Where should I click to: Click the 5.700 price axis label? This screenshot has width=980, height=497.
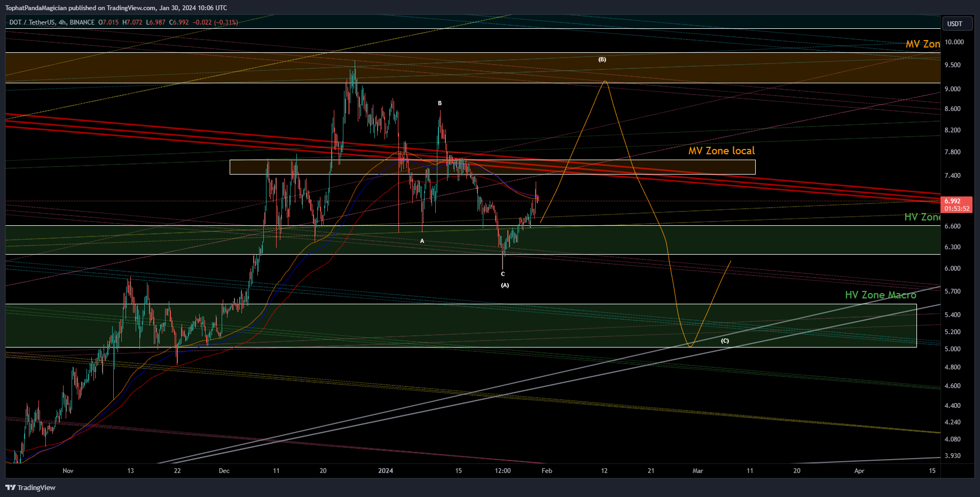[952, 291]
